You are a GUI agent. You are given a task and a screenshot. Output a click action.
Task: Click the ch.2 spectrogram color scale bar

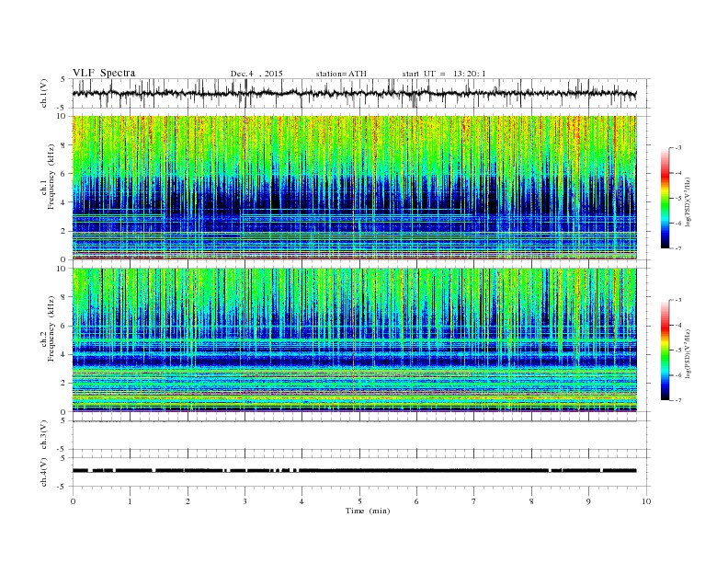tap(665, 350)
